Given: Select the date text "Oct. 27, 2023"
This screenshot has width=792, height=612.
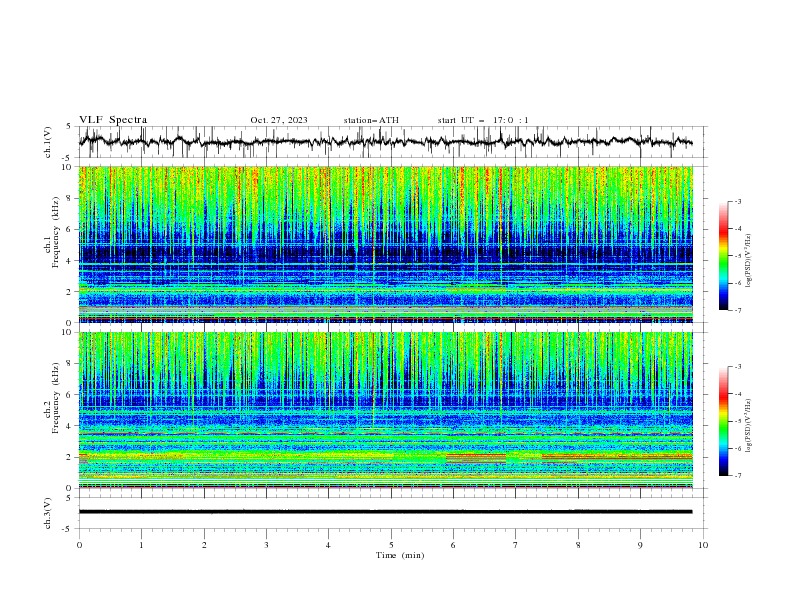Looking at the screenshot, I should pos(279,120).
